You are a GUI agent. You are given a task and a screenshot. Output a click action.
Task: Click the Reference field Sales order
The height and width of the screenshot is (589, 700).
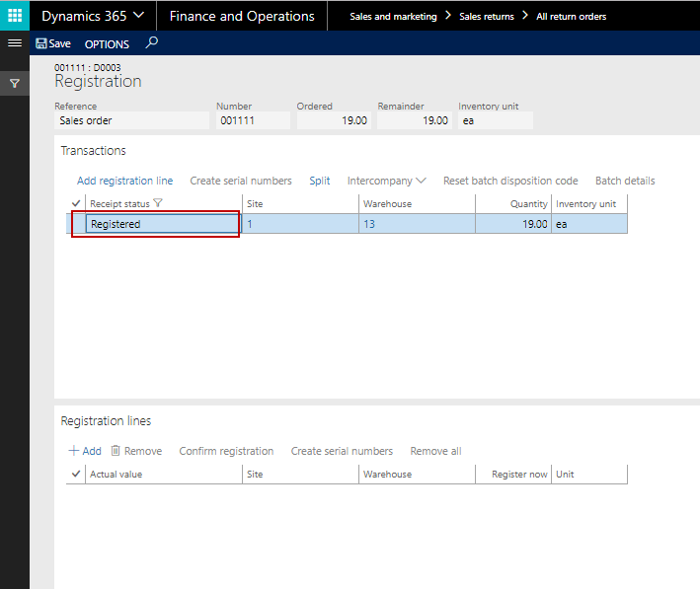(131, 120)
